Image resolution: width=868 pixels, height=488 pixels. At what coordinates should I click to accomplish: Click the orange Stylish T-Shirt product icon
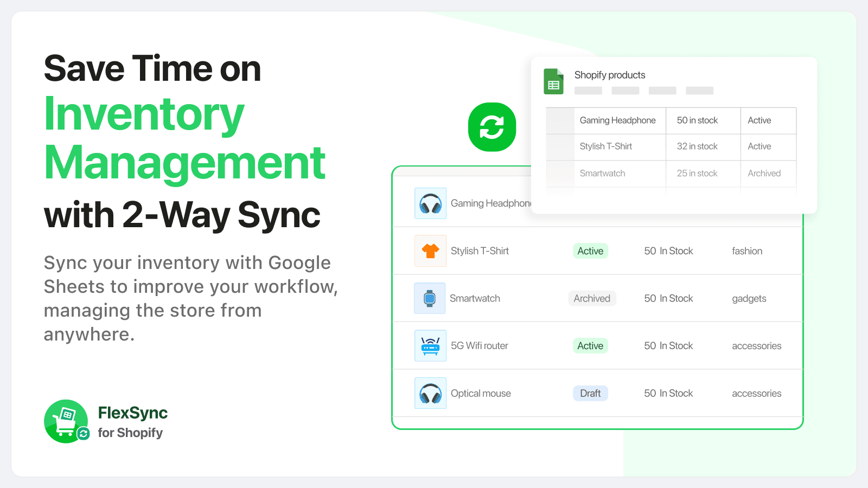point(430,251)
